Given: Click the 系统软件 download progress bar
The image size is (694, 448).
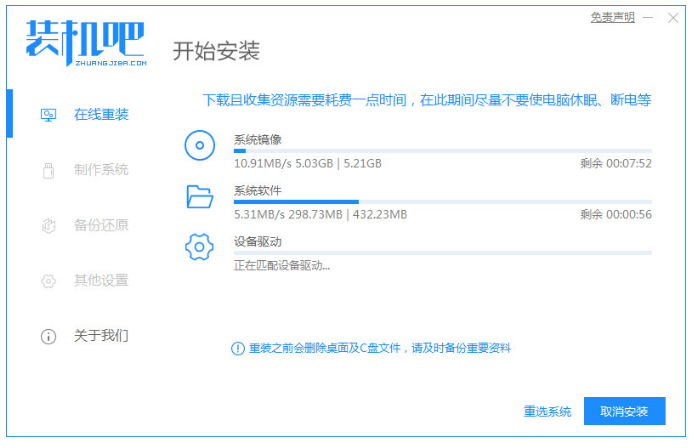Looking at the screenshot, I should tap(442, 202).
